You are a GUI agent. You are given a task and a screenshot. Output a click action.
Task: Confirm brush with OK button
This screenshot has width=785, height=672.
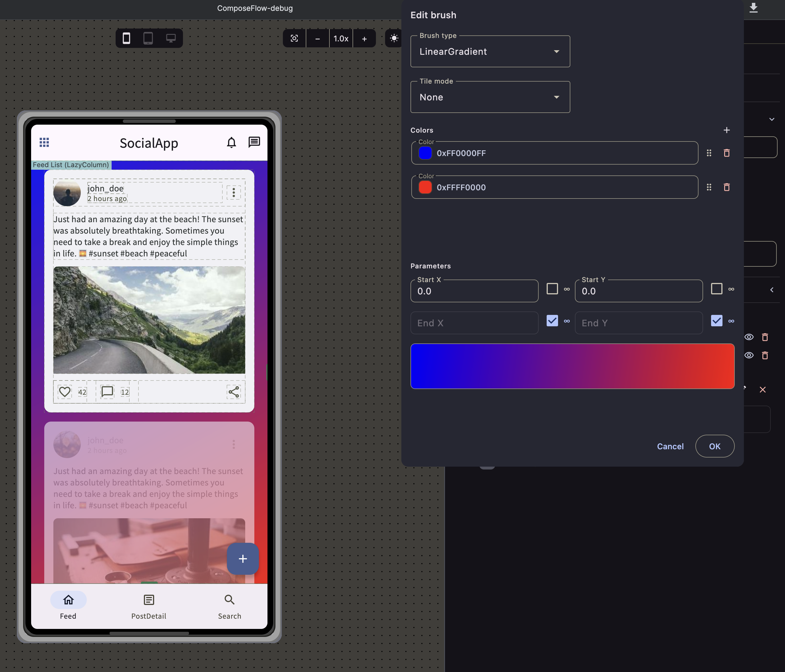click(x=715, y=446)
